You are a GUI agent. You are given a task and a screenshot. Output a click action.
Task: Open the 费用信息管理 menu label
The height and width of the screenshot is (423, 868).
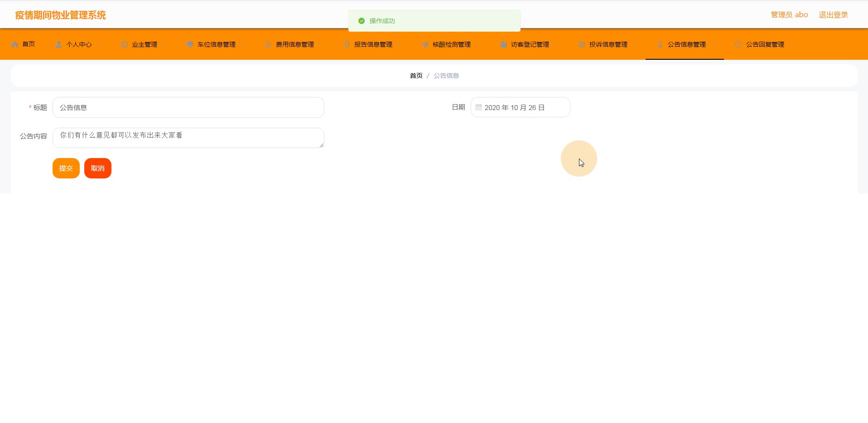point(295,44)
